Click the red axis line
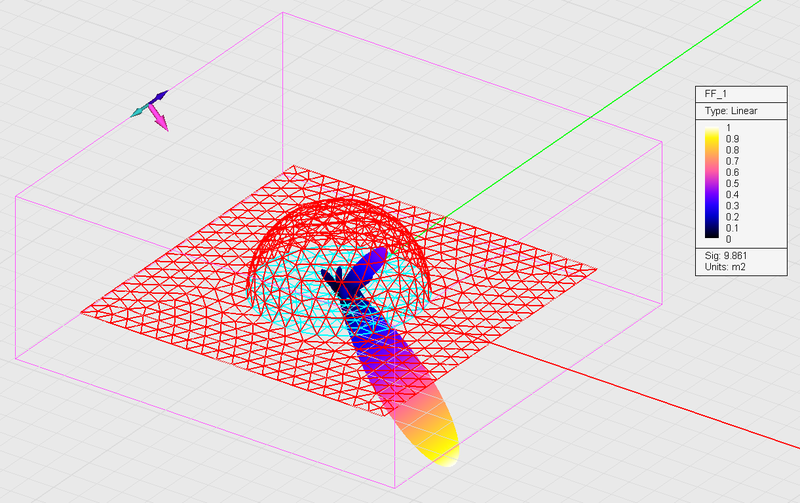800x503 pixels. (x=643, y=398)
